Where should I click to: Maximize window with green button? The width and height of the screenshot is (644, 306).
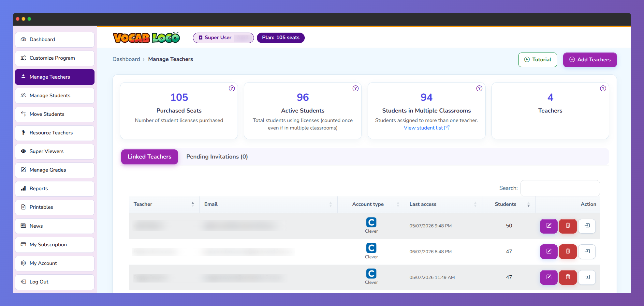click(x=29, y=19)
